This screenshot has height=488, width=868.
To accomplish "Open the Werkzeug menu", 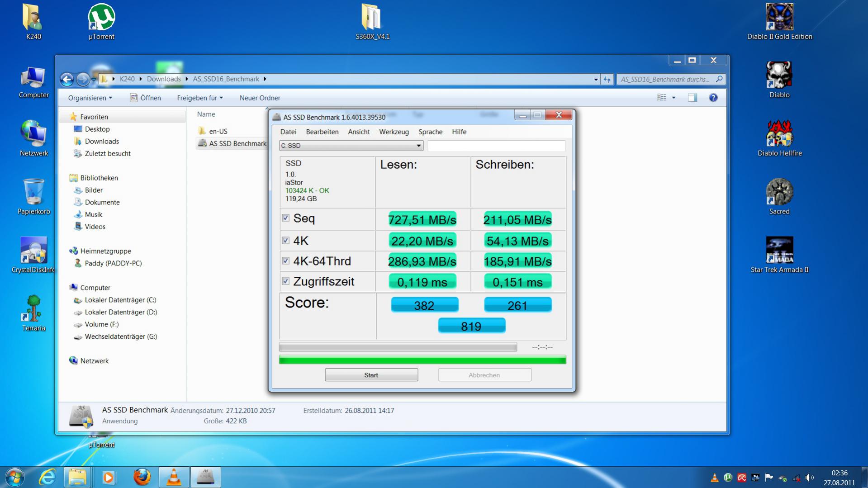I will (x=394, y=132).
